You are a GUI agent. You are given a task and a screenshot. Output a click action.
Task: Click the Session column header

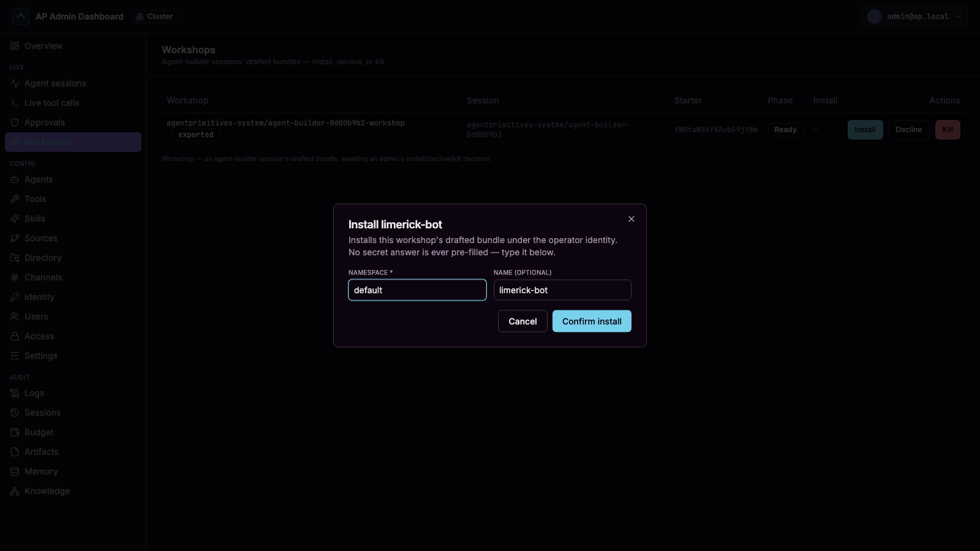pos(483,100)
